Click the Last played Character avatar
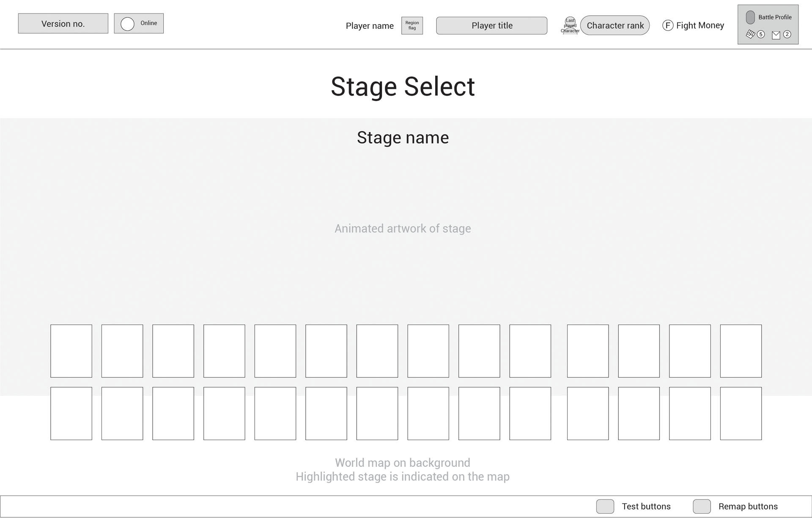 pos(570,25)
